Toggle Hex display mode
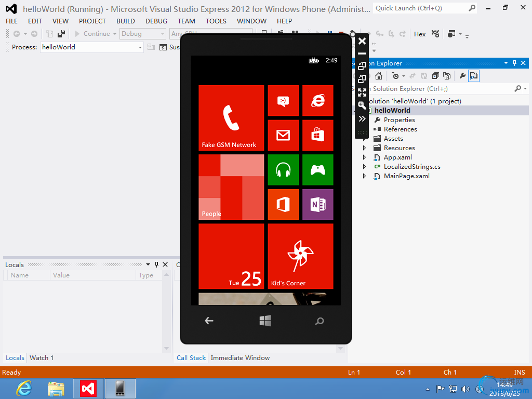Image resolution: width=532 pixels, height=399 pixels. [x=420, y=34]
